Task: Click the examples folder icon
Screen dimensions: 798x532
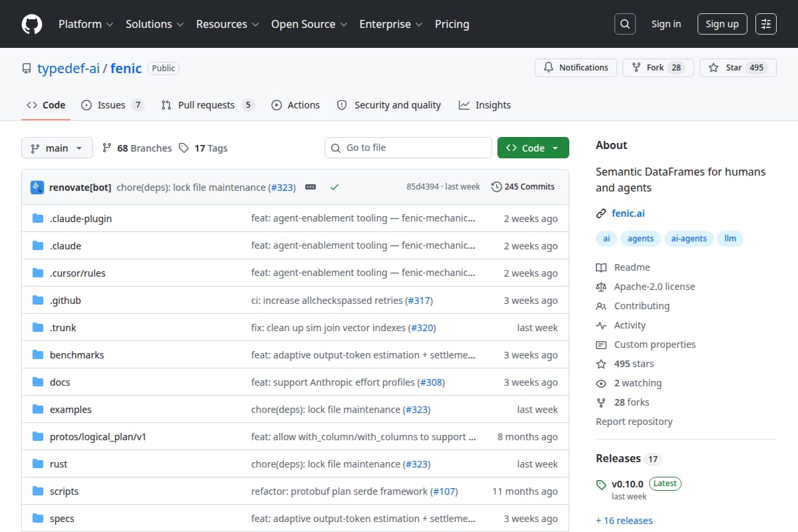Action: point(38,410)
